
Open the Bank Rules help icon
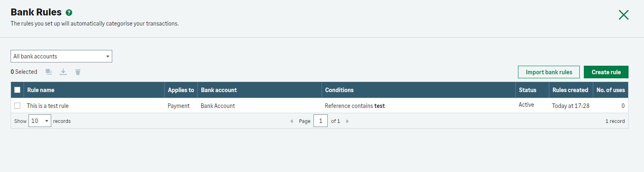(x=69, y=13)
